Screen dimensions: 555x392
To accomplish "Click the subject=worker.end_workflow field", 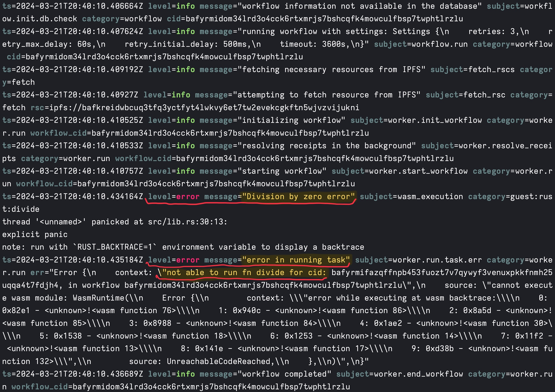I will pyautogui.click(x=400, y=374).
